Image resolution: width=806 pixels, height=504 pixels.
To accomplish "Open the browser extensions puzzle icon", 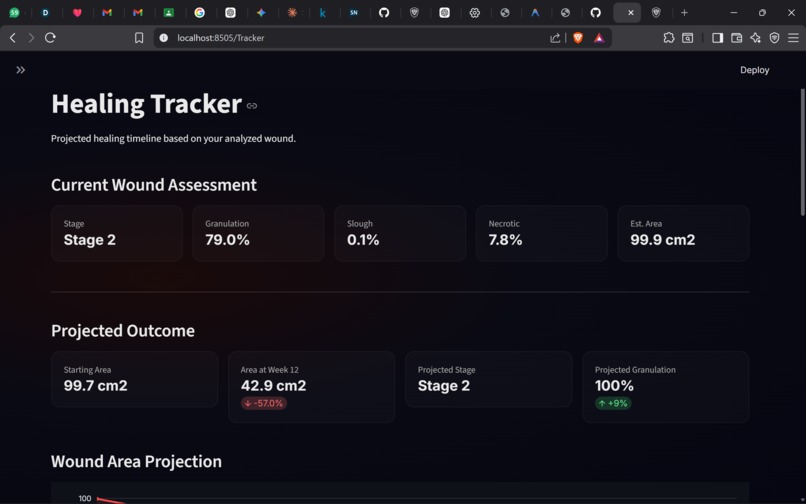I will click(668, 38).
